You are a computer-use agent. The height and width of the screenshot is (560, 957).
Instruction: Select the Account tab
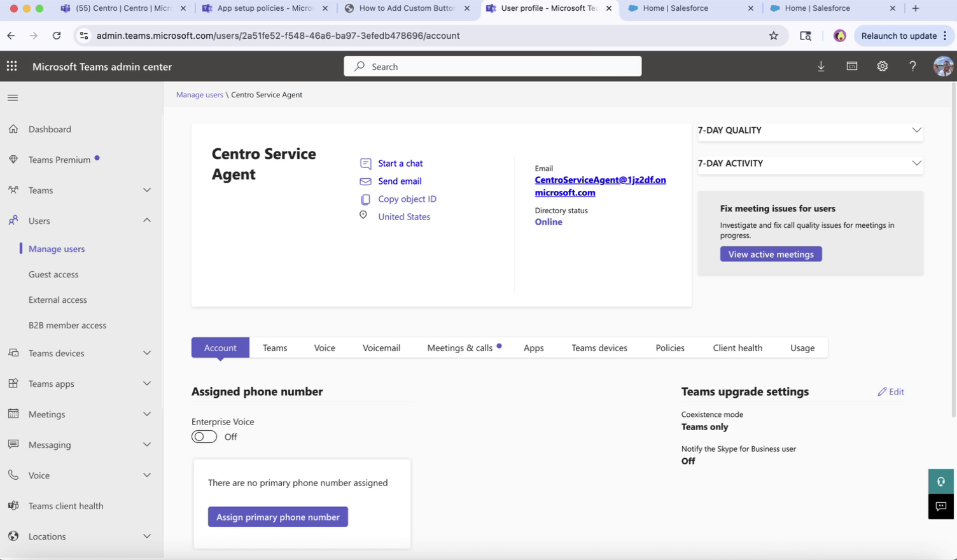coord(220,347)
